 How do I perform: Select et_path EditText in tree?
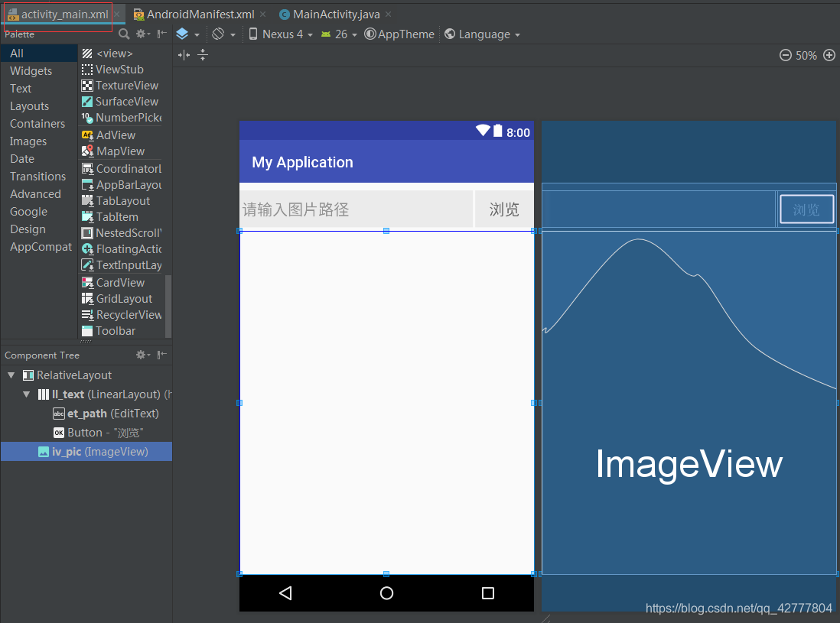coord(106,414)
